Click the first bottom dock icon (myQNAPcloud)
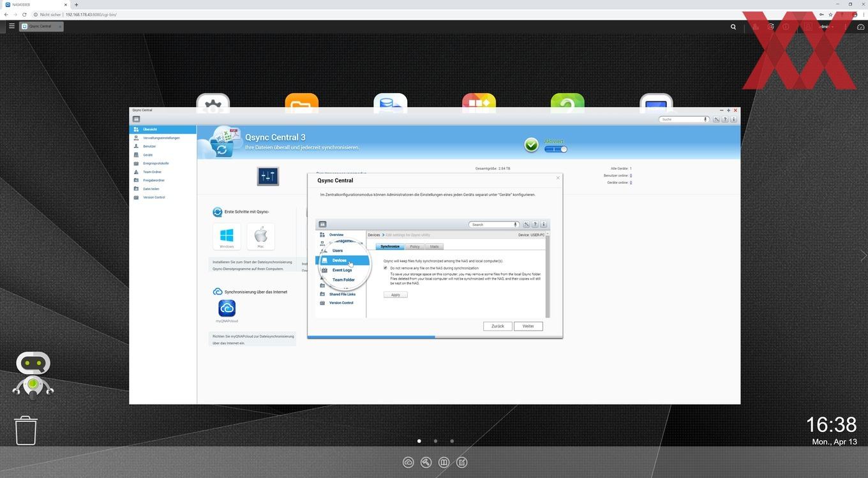This screenshot has width=868, height=478. [x=408, y=463]
